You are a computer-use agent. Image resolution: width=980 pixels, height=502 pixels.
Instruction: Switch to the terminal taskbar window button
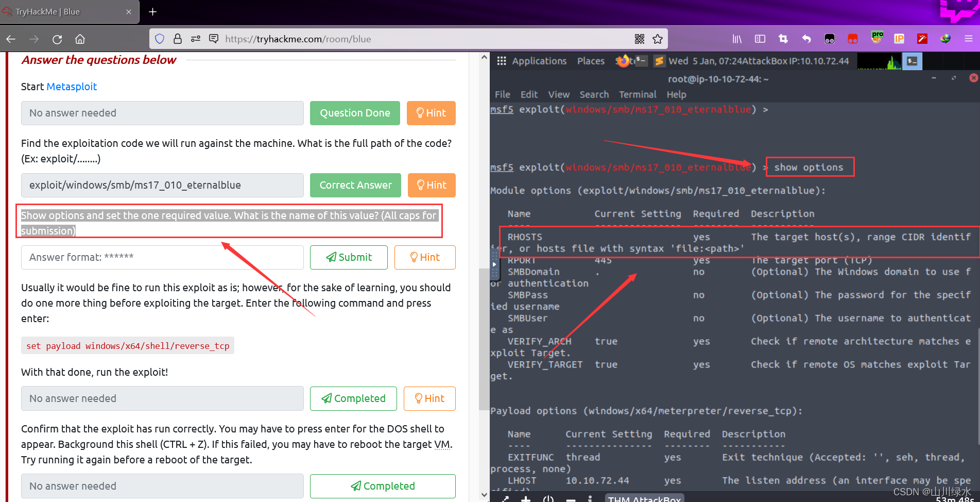(x=913, y=61)
